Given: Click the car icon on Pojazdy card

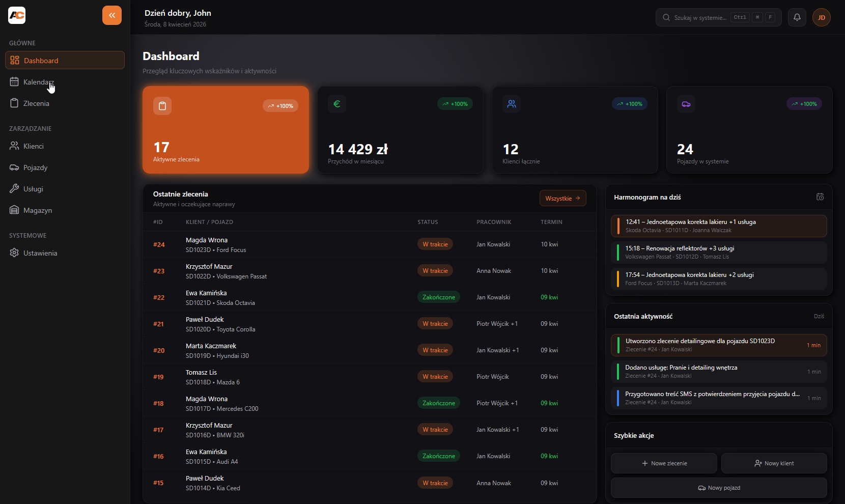Looking at the screenshot, I should tap(686, 104).
